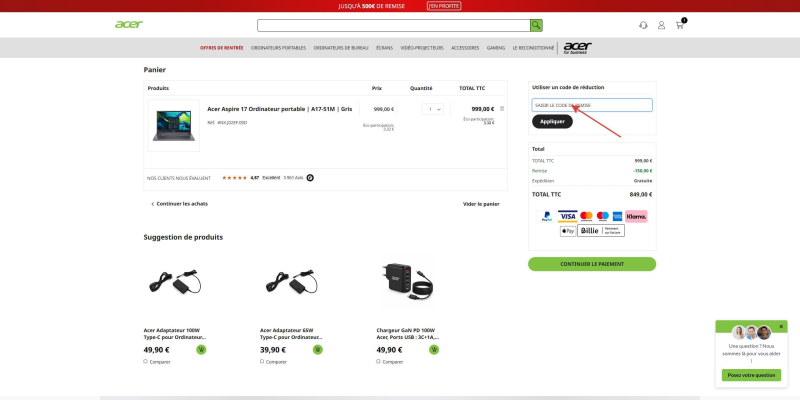Click the -150,00 € Remise value

(642, 171)
